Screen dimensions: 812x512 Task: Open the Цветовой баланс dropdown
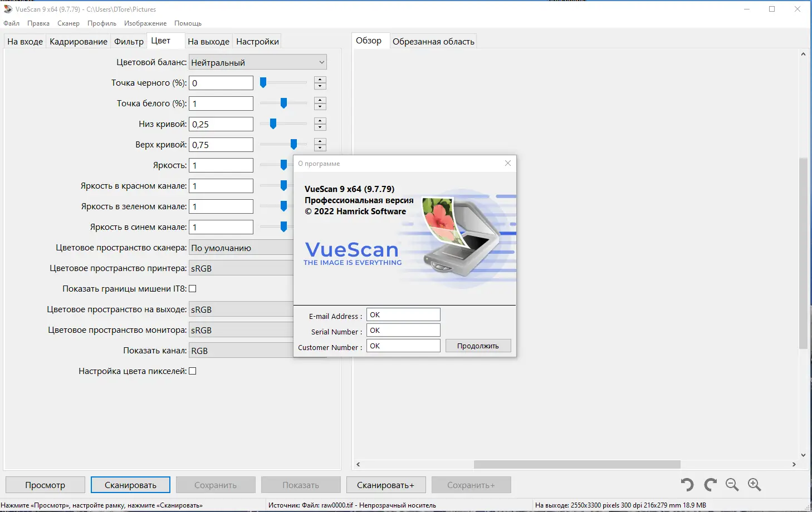[257, 62]
